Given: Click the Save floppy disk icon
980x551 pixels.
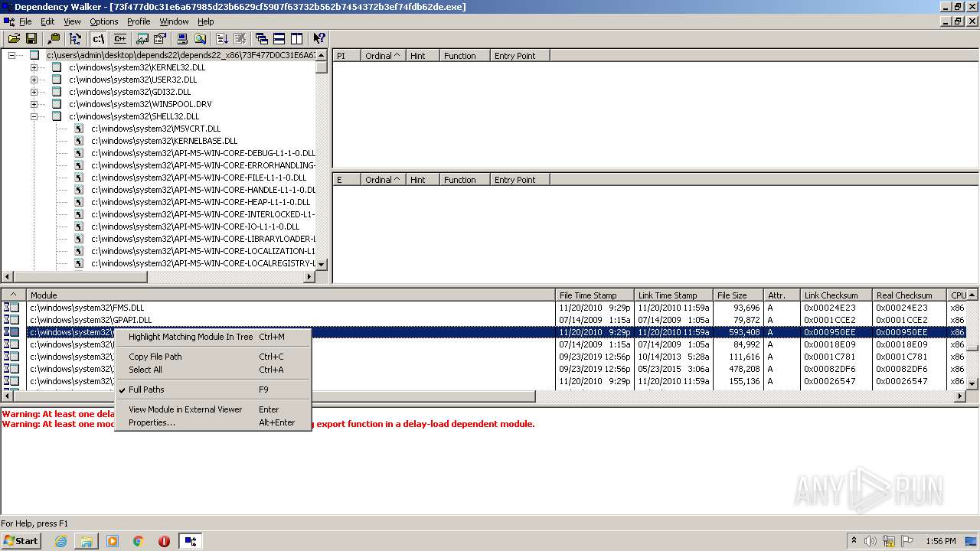Looking at the screenshot, I should [x=31, y=38].
